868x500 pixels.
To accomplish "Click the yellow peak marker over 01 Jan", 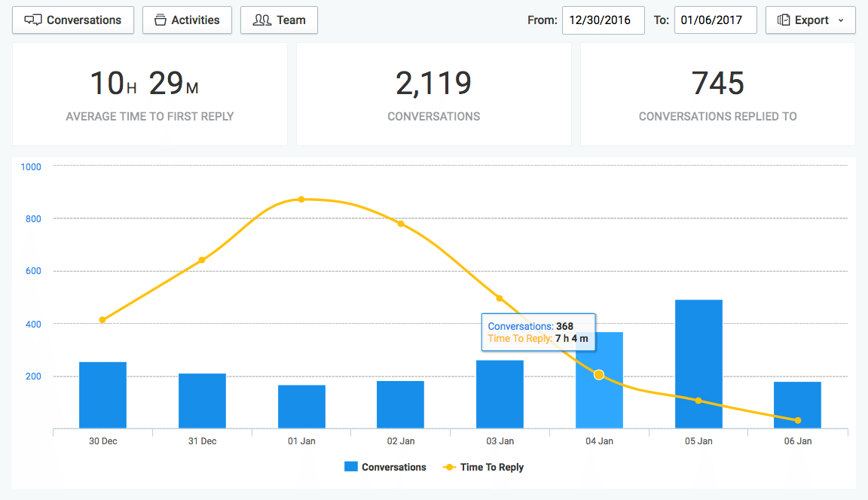I will pyautogui.click(x=301, y=199).
